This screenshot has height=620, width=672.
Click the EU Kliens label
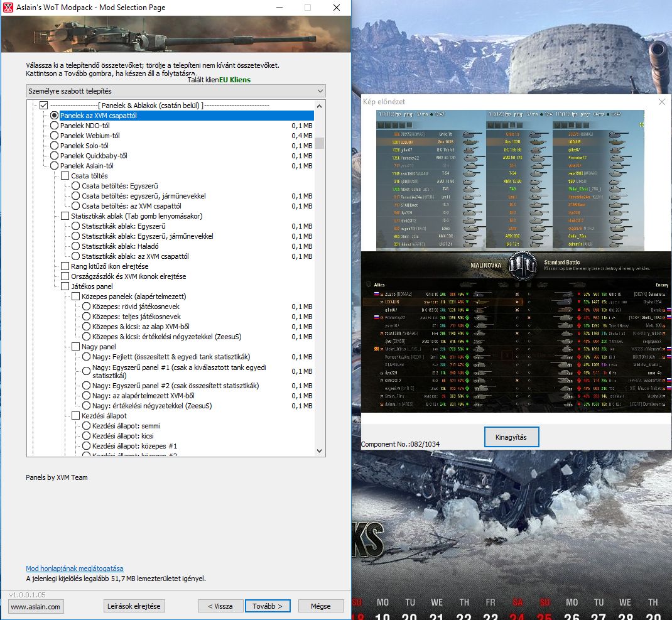coord(235,80)
